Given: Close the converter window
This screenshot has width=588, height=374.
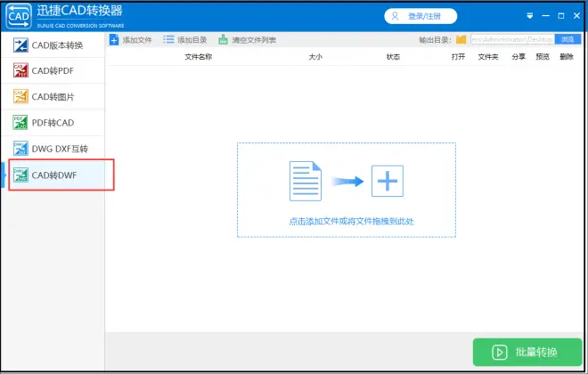Looking at the screenshot, I should click(x=576, y=16).
